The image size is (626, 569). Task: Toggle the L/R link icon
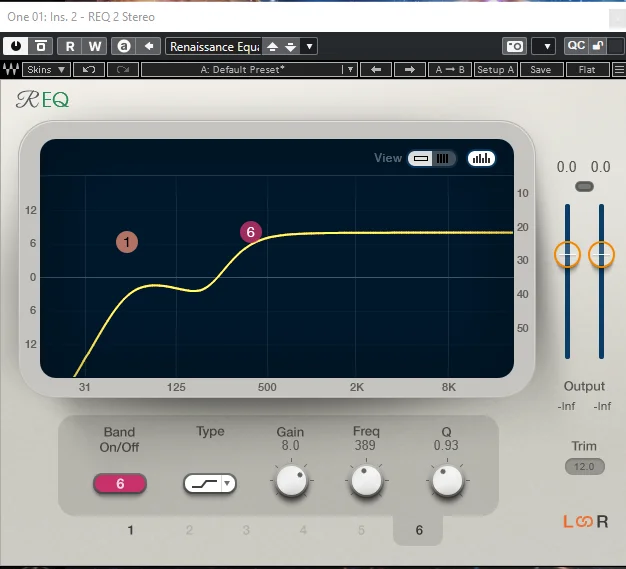584,521
